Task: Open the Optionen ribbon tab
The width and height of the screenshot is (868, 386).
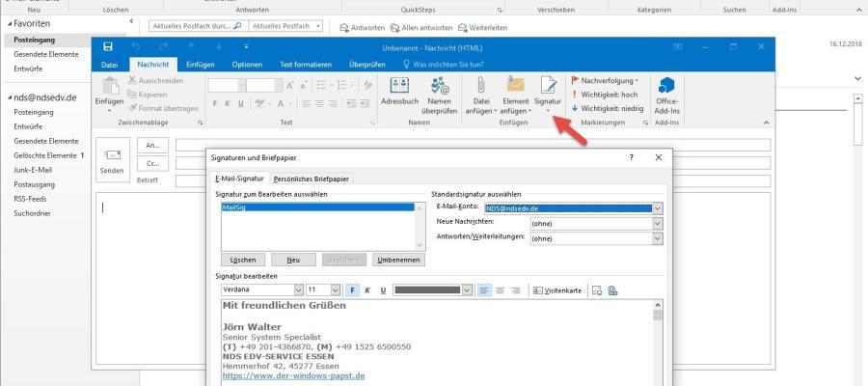Action: click(247, 64)
